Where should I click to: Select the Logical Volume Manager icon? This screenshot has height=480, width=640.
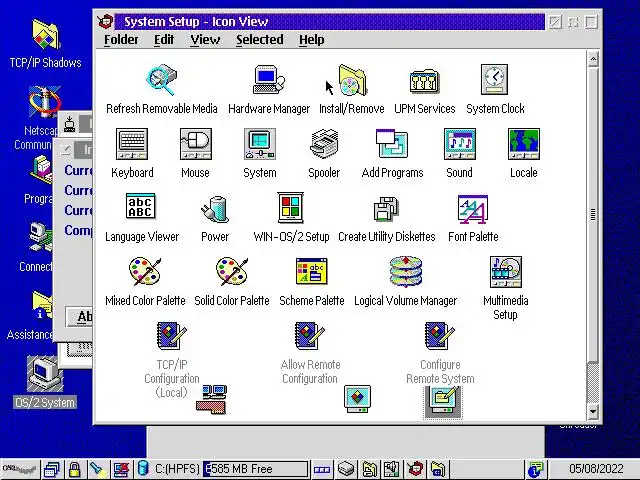tap(405, 272)
